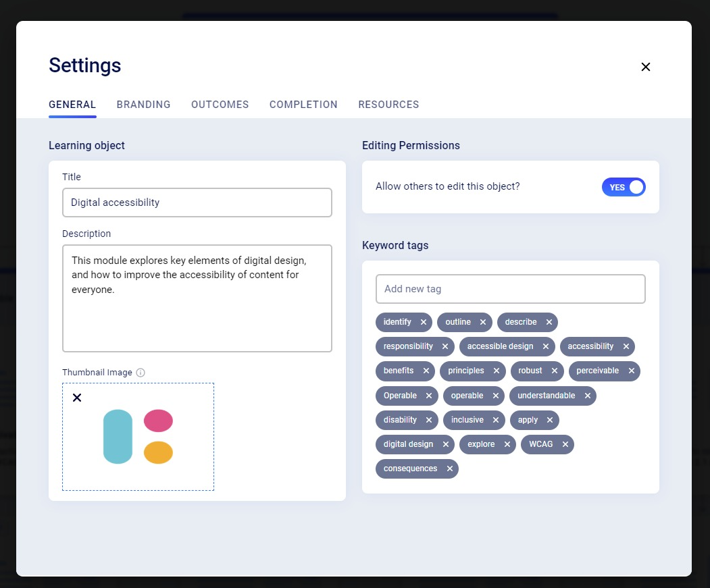Click the Title input field
Image resolution: width=710 pixels, height=588 pixels.
coord(197,203)
